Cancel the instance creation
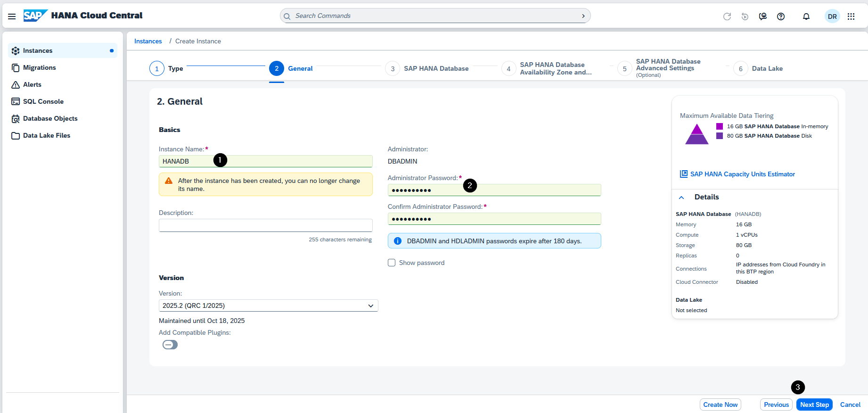Screen dimensions: 868x413 click(850, 405)
